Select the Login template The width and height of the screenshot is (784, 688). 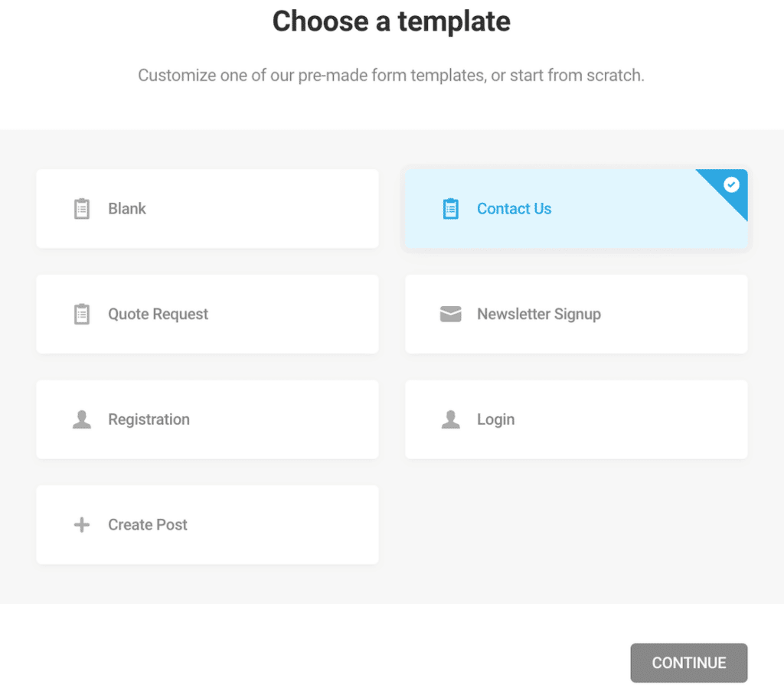576,419
